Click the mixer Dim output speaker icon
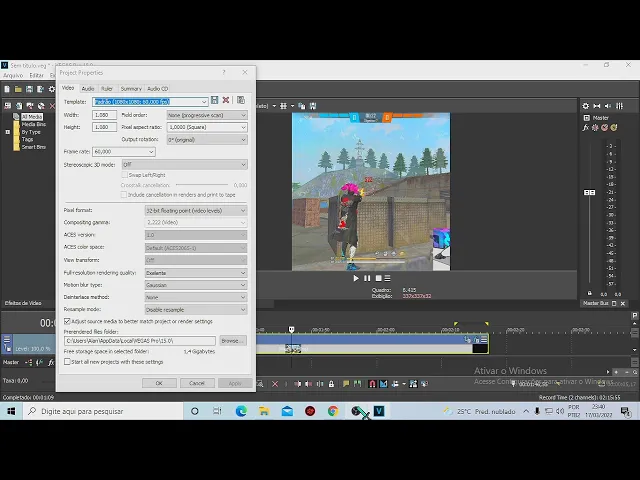The height and width of the screenshot is (480, 640). coord(608,106)
